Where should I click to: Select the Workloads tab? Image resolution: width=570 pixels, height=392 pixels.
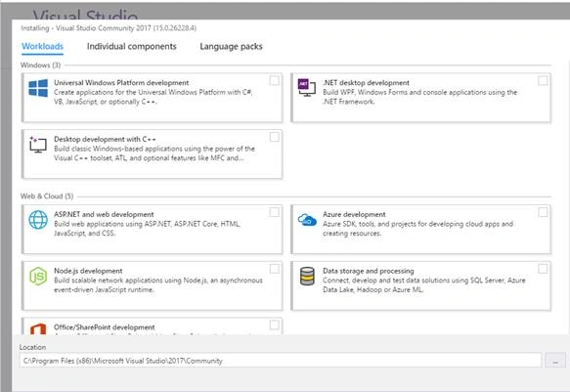pyautogui.click(x=42, y=47)
